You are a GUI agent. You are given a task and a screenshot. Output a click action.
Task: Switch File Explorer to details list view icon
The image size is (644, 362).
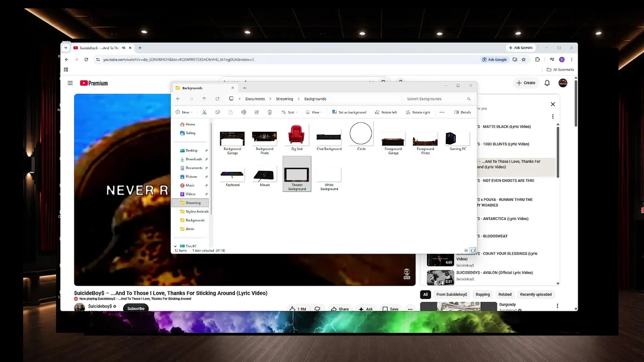click(x=466, y=250)
